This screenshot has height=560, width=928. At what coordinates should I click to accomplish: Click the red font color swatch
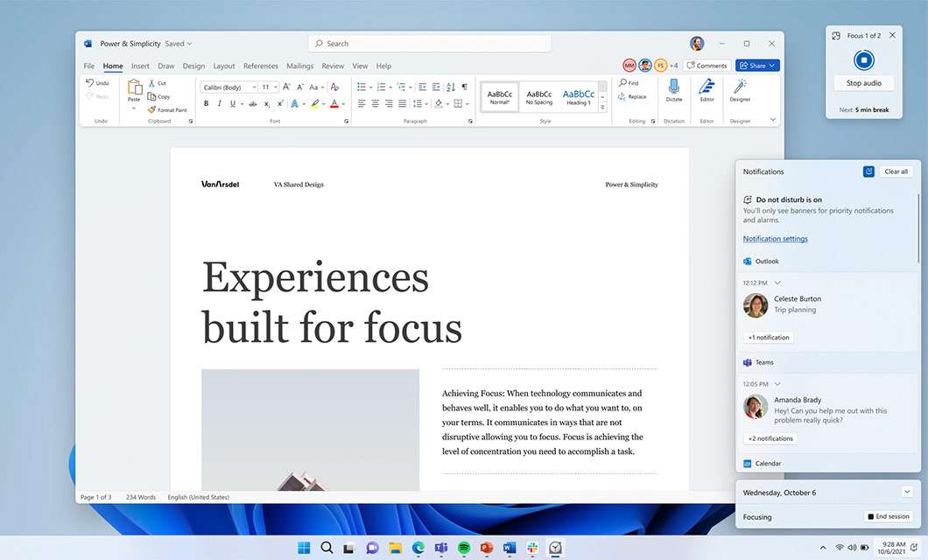(x=334, y=103)
